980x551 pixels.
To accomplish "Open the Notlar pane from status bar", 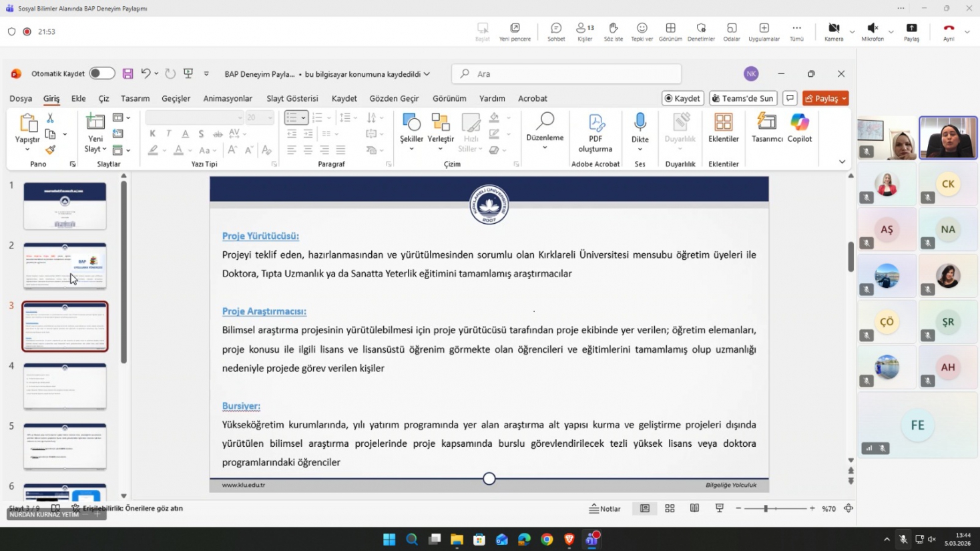I will click(605, 508).
